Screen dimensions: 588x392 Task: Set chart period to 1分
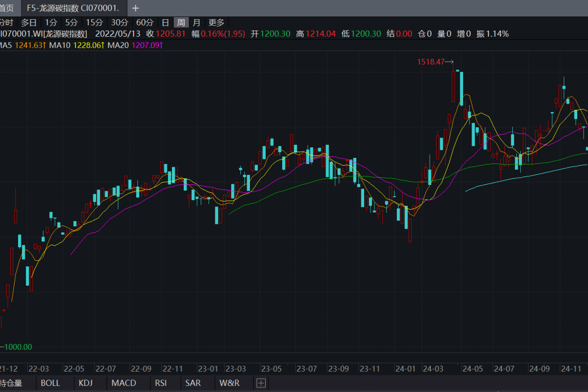pyautogui.click(x=51, y=23)
